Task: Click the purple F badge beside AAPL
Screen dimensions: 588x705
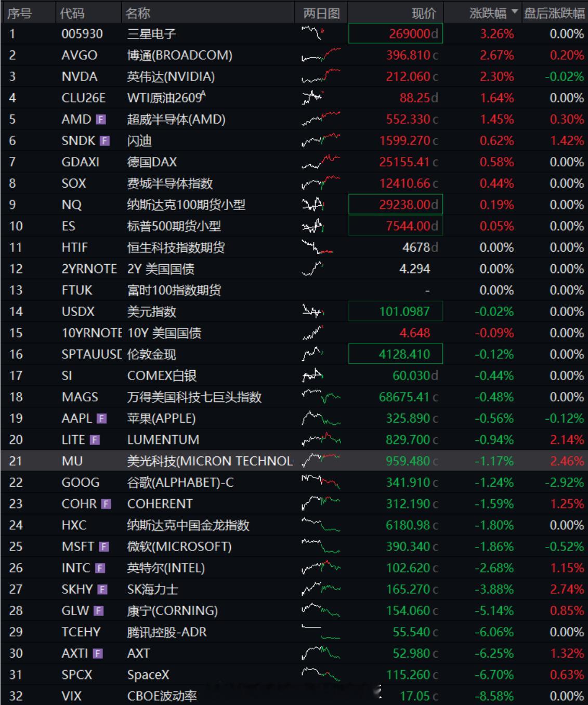Action: (x=101, y=419)
